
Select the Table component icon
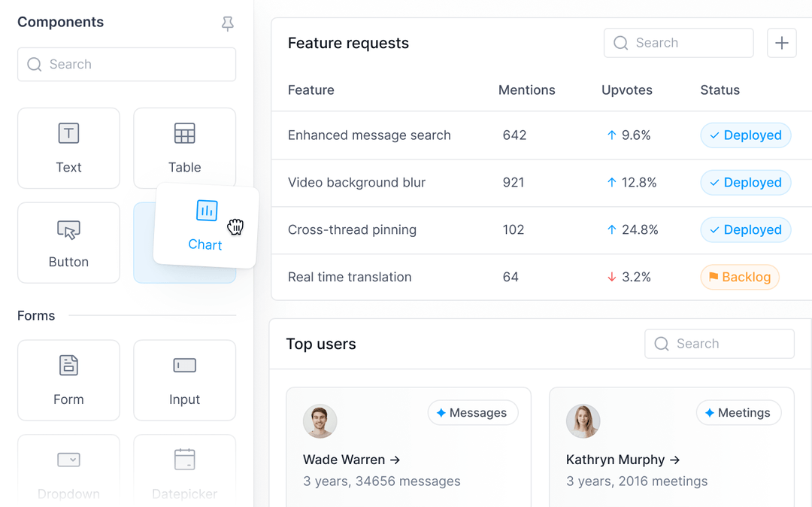click(x=184, y=133)
